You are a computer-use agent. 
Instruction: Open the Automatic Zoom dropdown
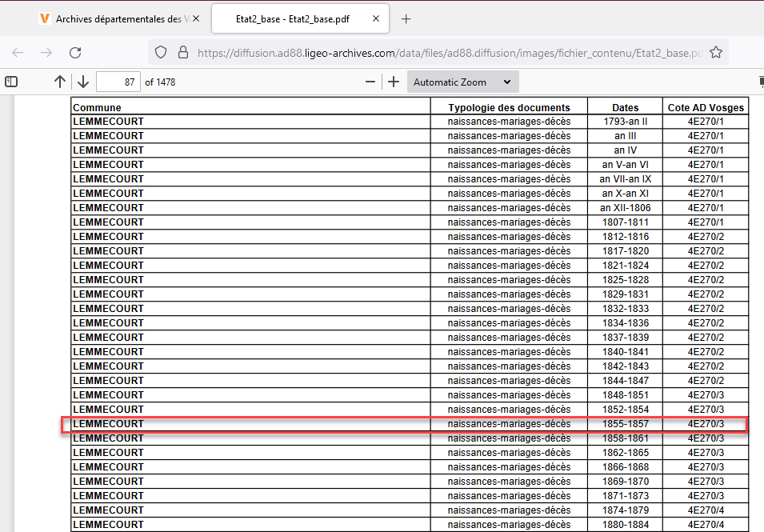click(462, 82)
